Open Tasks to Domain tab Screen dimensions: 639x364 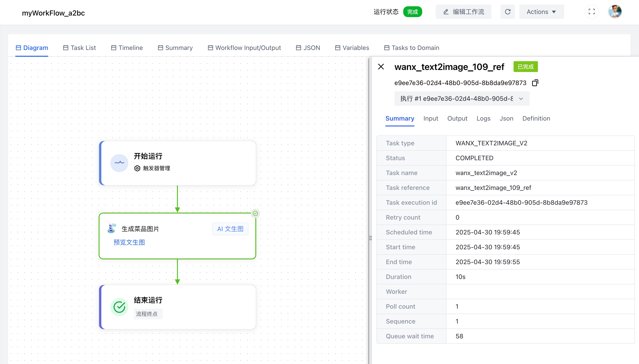(x=412, y=48)
